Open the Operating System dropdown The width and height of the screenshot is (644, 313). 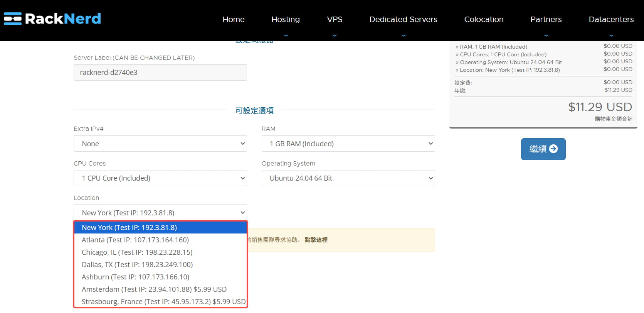(x=348, y=178)
